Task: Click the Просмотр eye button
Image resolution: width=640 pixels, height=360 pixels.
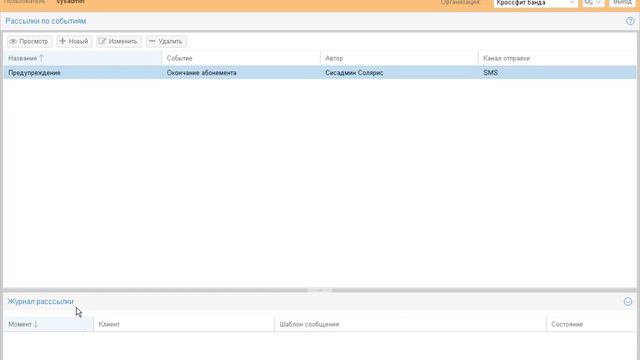Action: coord(29,41)
